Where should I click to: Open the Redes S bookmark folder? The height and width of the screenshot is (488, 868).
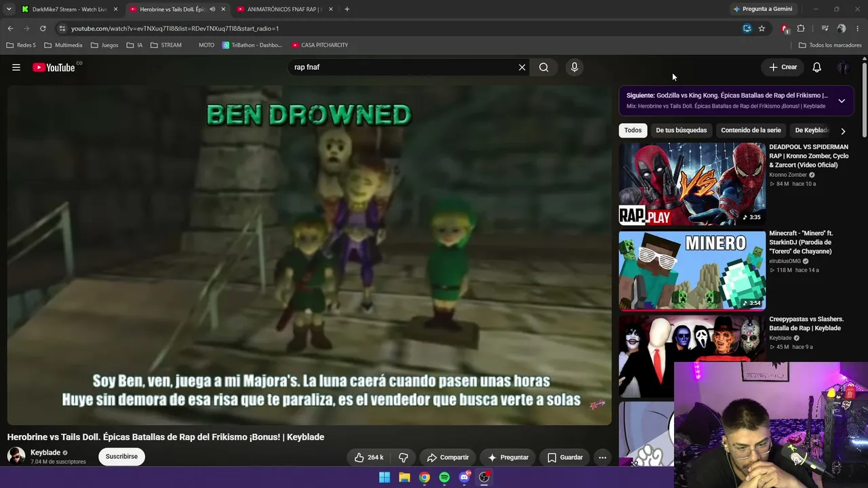coord(21,45)
